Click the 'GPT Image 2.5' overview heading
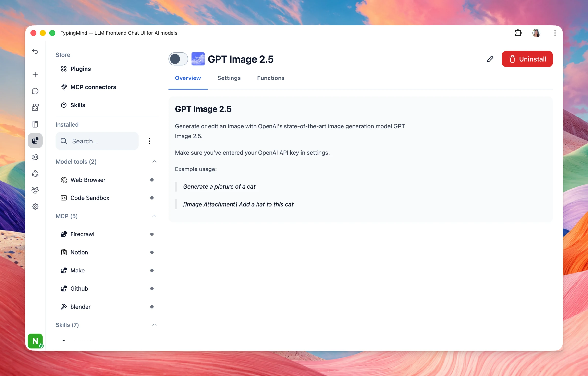588x376 pixels. pyautogui.click(x=203, y=109)
